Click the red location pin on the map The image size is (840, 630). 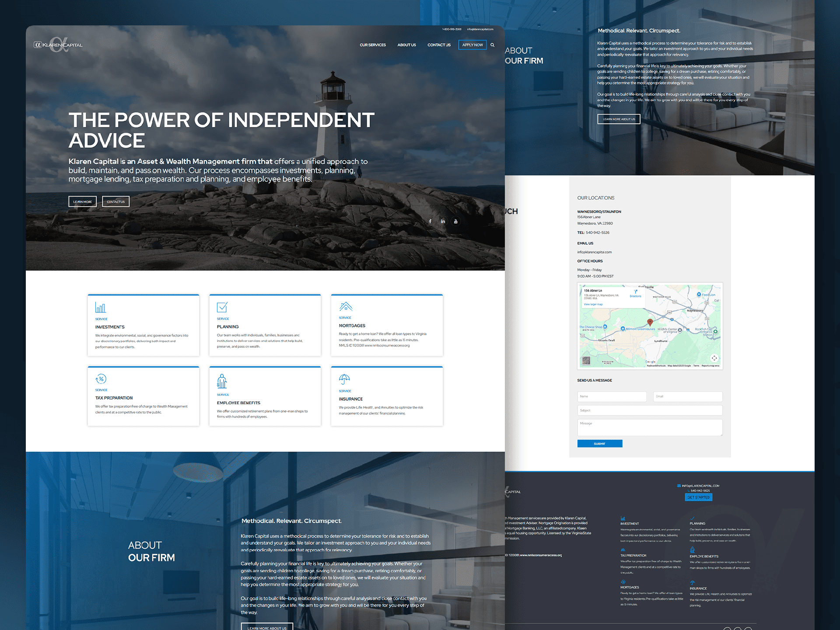tap(650, 322)
